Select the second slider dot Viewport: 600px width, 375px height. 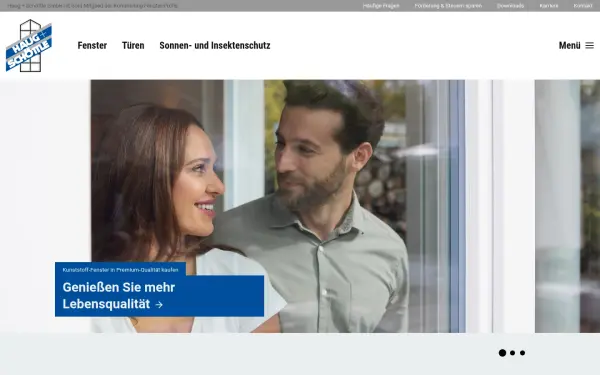tap(513, 353)
